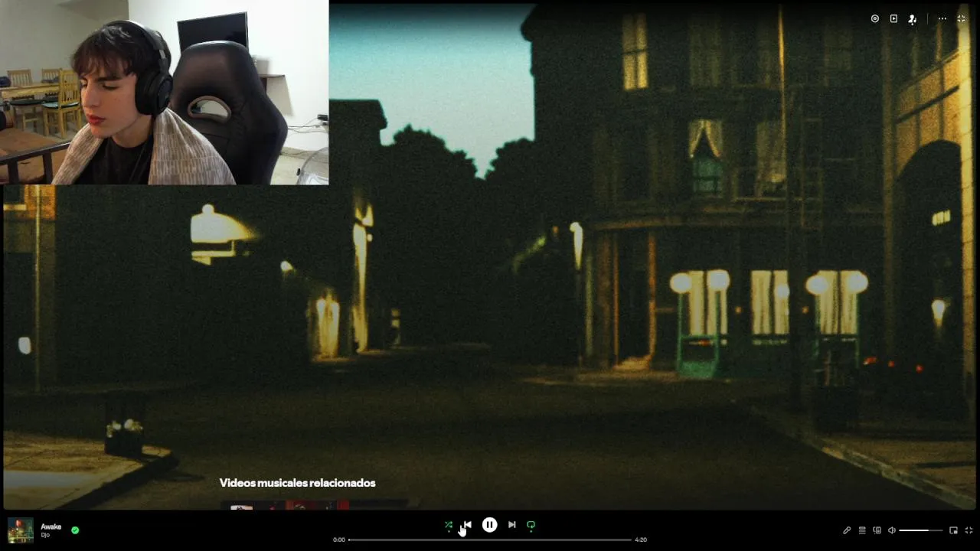980x551 pixels.
Task: Minimize video with top-right collapse icon
Action: point(961,18)
